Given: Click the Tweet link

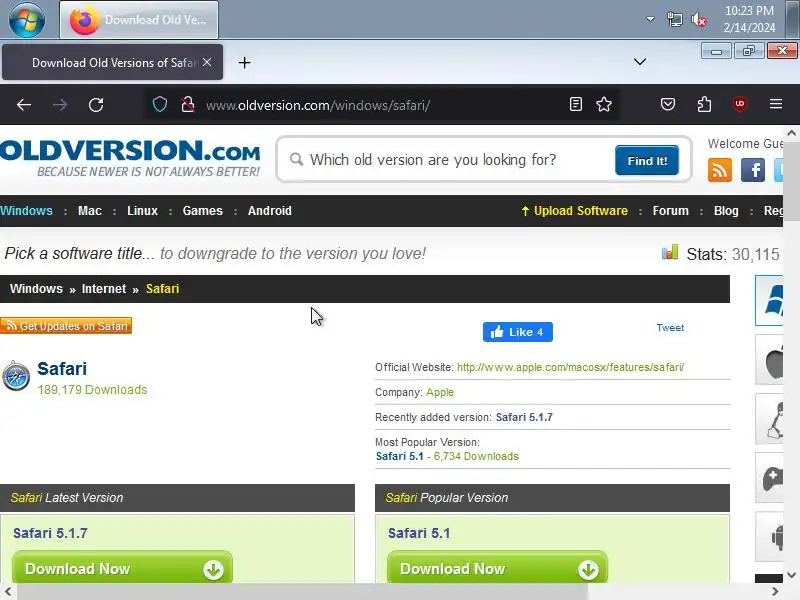Looking at the screenshot, I should point(670,328).
